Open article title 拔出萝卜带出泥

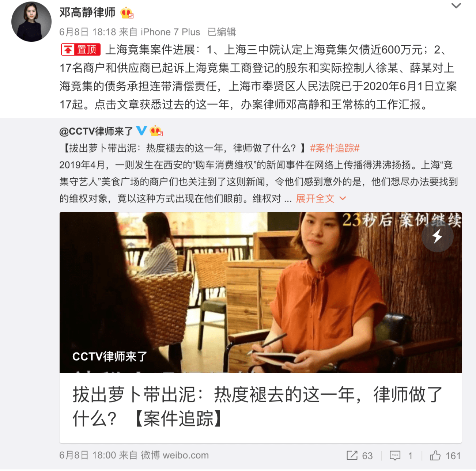click(257, 406)
